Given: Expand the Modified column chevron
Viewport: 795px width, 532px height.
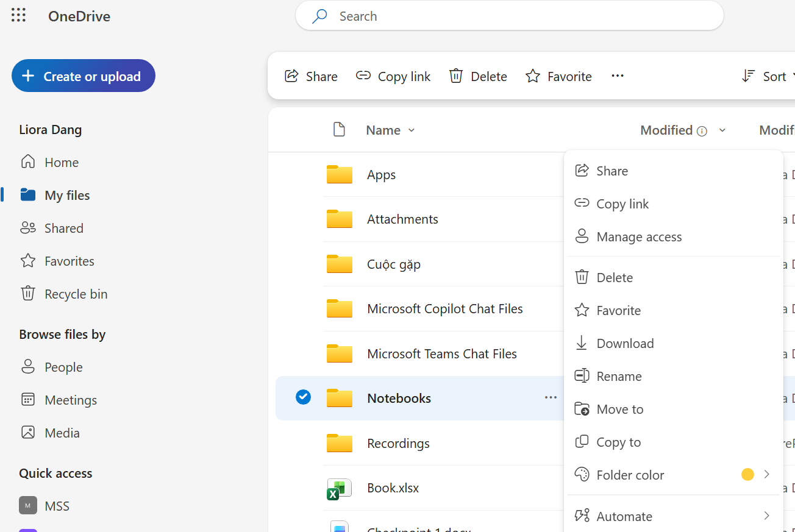Looking at the screenshot, I should pos(722,130).
